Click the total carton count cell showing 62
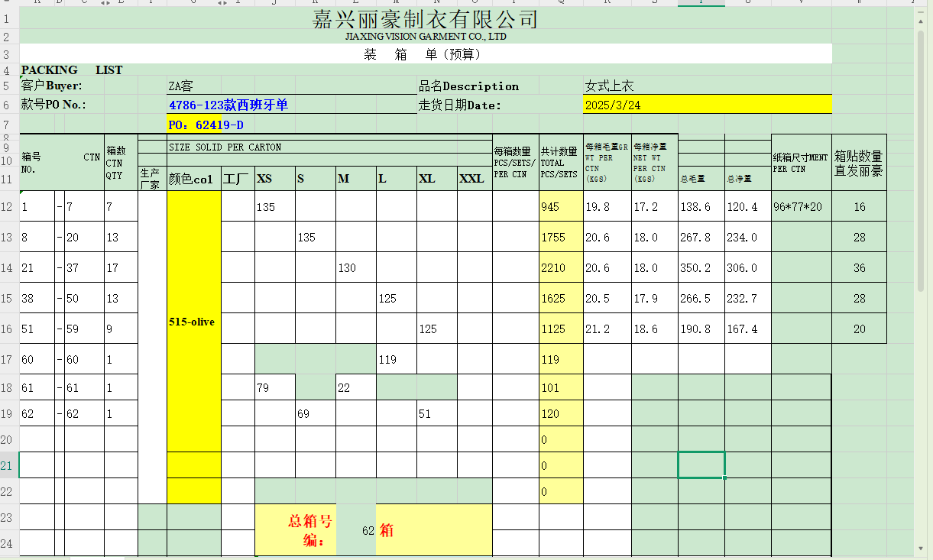 pos(356,529)
